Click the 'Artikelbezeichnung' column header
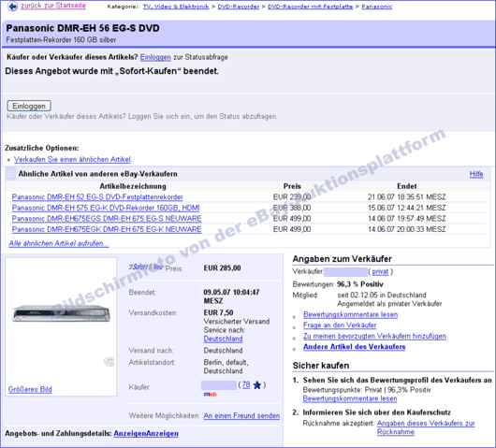This screenshot has height=448, width=496. click(x=133, y=186)
